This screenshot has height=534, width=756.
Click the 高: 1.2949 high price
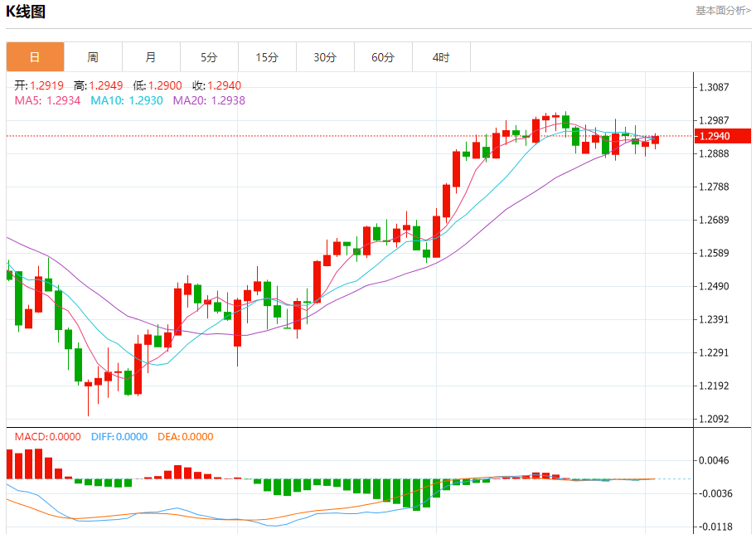pos(99,85)
